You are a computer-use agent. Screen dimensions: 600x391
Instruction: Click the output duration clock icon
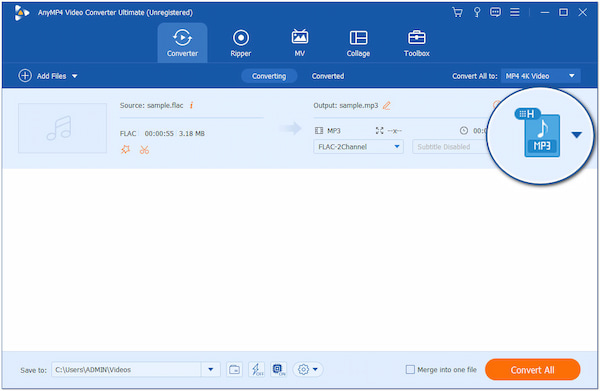pos(464,131)
